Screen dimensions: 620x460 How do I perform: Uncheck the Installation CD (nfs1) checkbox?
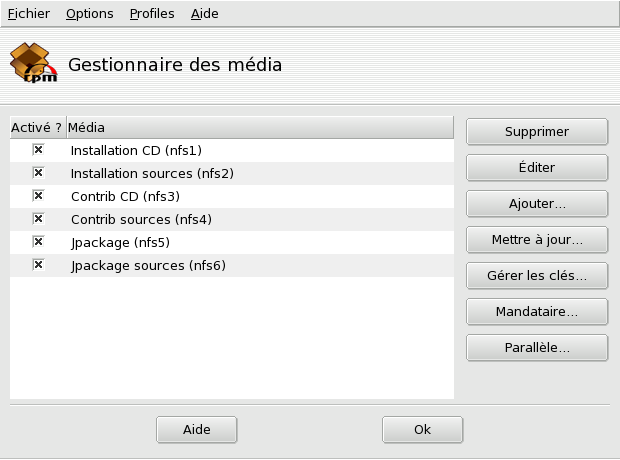pyautogui.click(x=38, y=150)
